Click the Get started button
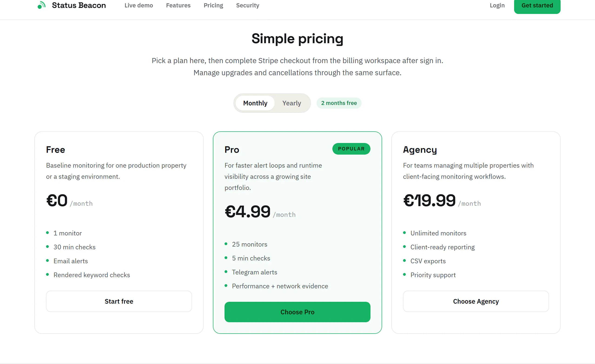This screenshot has height=364, width=595. 537,6
